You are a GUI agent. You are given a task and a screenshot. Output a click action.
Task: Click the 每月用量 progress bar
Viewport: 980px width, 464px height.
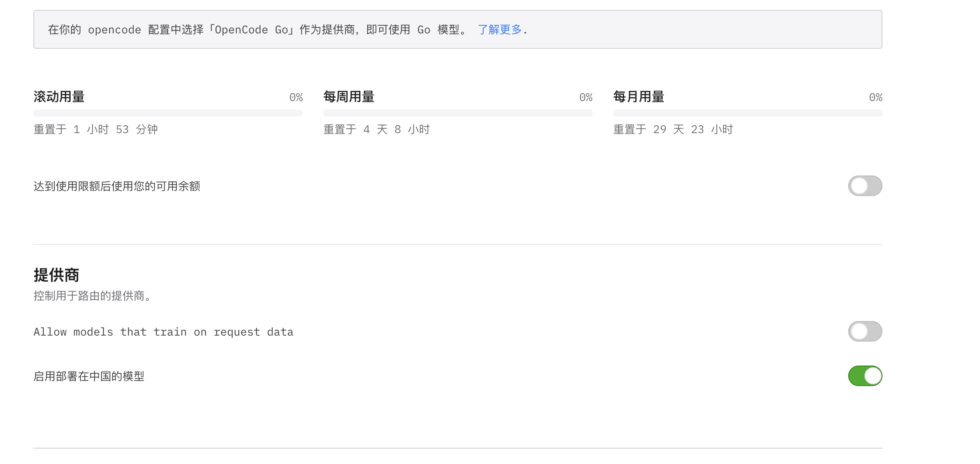[x=748, y=113]
